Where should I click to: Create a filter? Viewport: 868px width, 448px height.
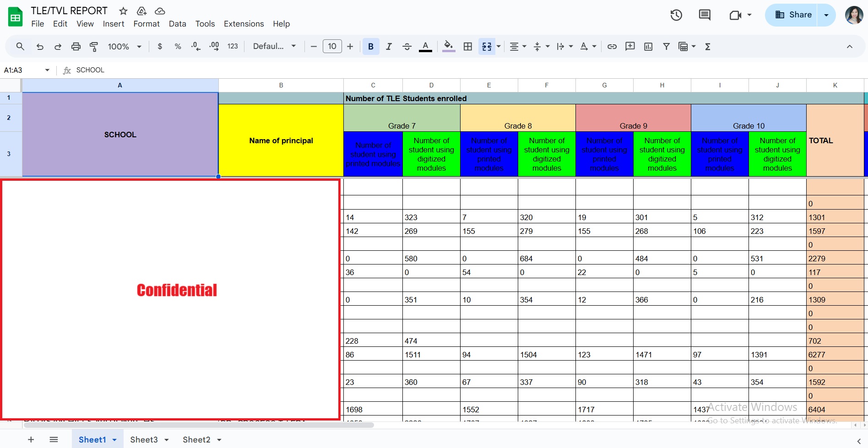(x=667, y=46)
